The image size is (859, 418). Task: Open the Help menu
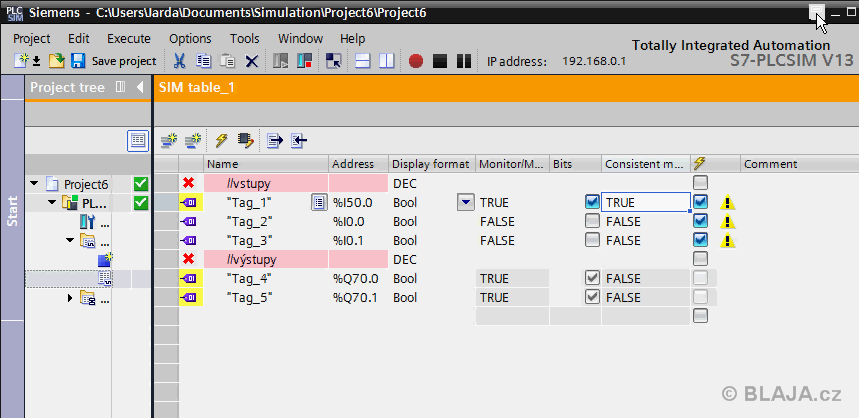[352, 38]
